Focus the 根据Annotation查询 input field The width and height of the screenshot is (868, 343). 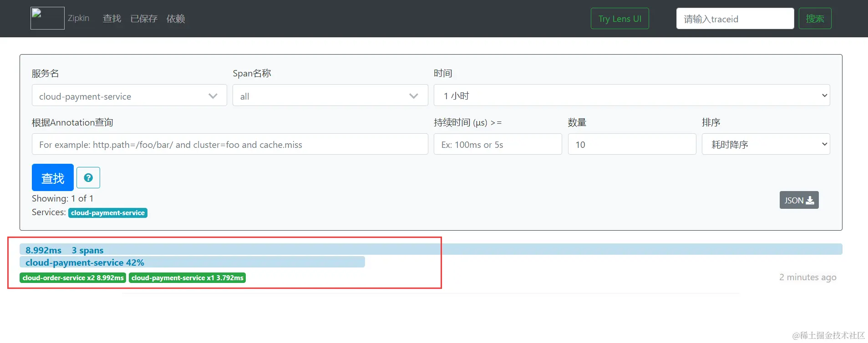point(230,144)
